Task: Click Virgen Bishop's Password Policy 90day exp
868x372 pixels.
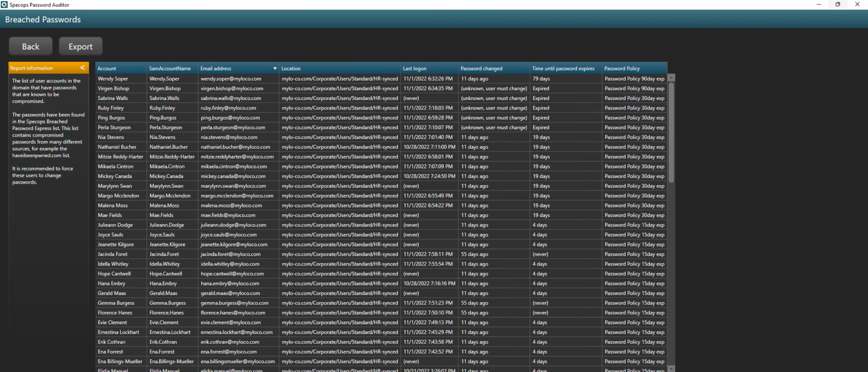Action: pyautogui.click(x=634, y=89)
